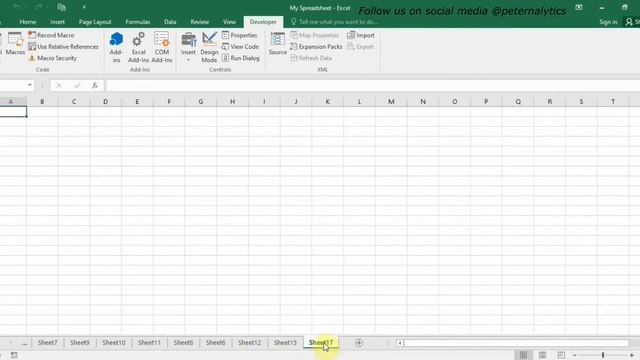Click the zoom slider handle
The image size is (640, 360).
point(603,355)
